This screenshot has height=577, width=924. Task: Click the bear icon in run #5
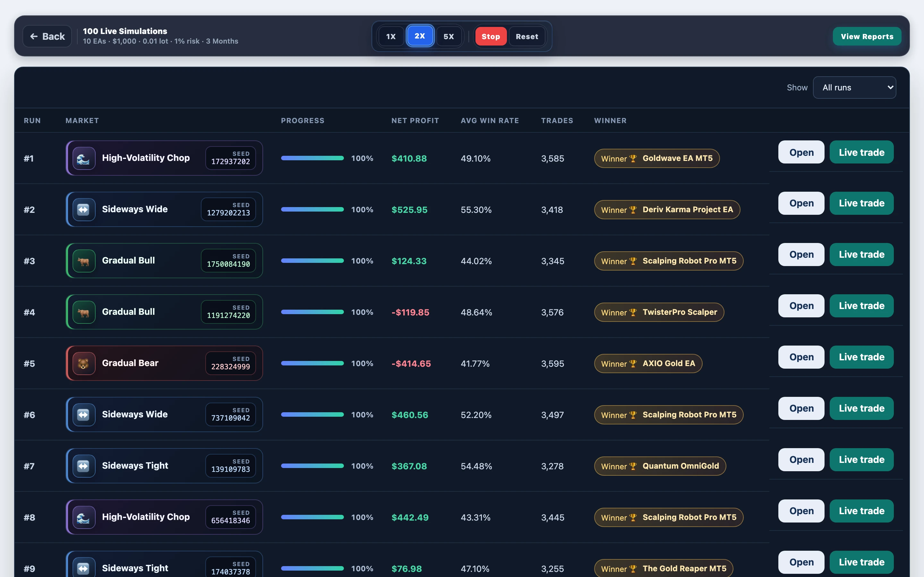click(x=84, y=363)
